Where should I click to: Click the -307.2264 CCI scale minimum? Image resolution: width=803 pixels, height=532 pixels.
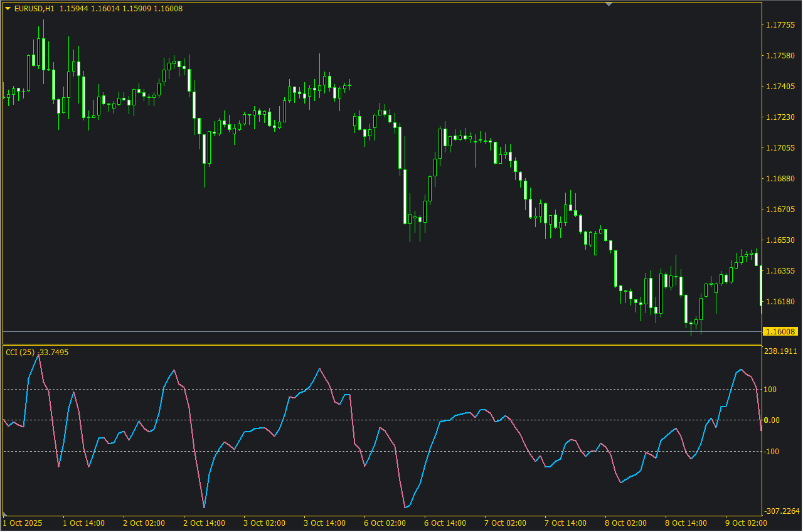(780, 511)
